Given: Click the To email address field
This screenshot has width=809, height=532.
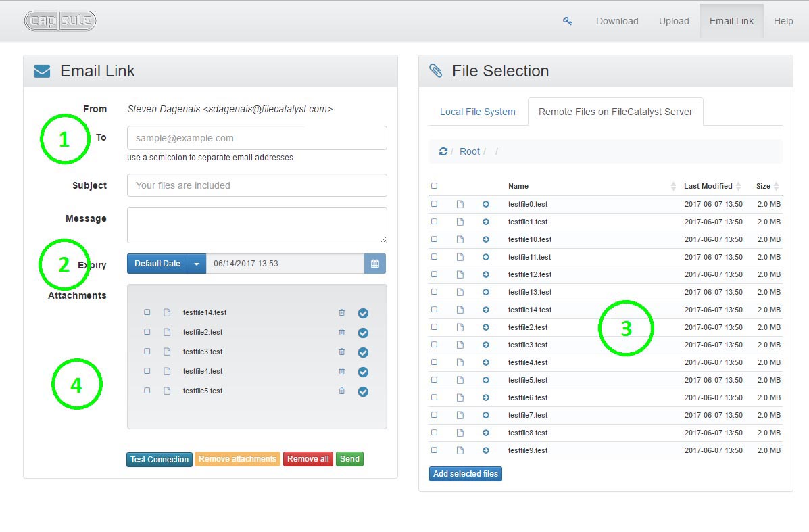Looking at the screenshot, I should (x=257, y=138).
